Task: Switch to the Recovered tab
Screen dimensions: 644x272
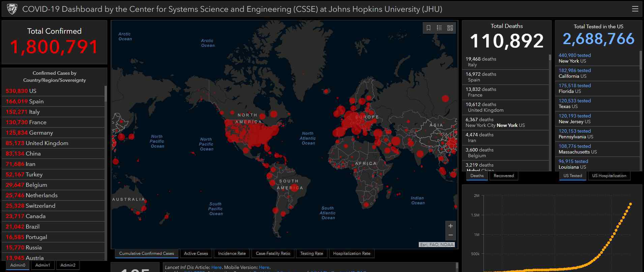Action: (x=504, y=176)
